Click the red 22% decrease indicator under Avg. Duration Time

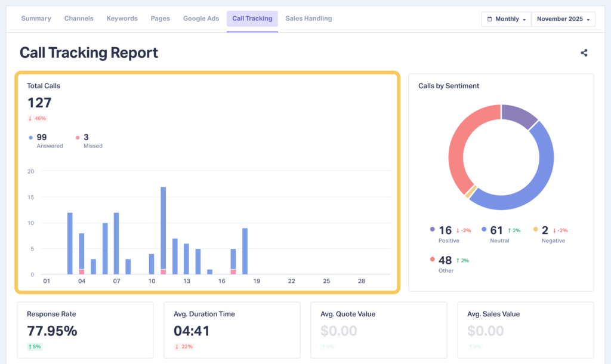click(183, 346)
